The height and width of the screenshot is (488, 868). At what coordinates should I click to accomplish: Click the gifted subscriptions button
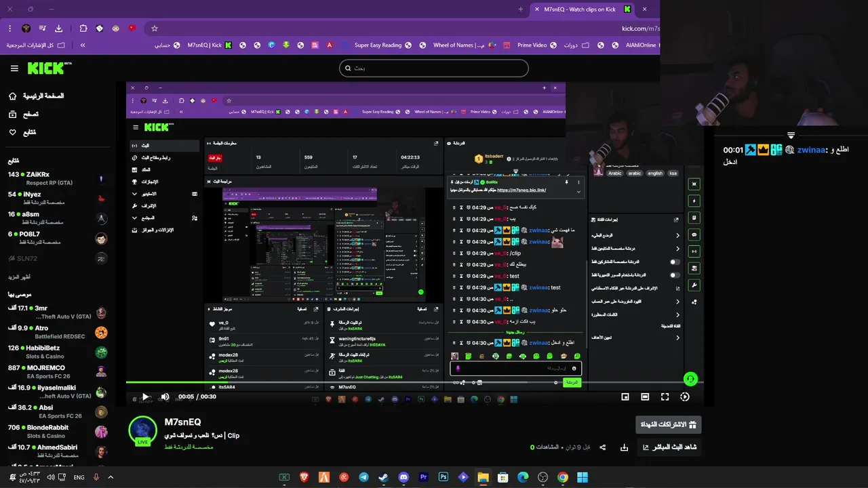669,424
